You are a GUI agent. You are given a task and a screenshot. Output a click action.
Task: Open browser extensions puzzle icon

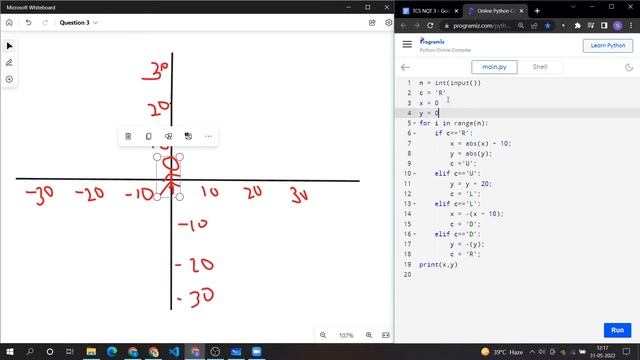577,26
